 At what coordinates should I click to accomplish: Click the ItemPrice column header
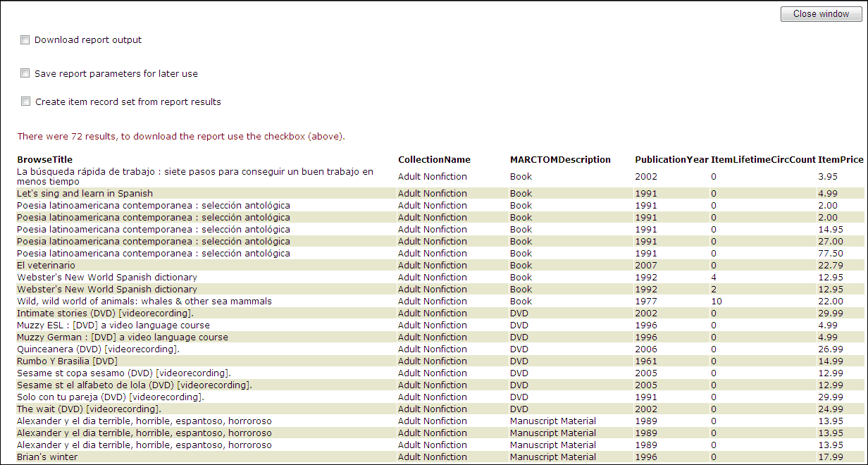point(841,160)
